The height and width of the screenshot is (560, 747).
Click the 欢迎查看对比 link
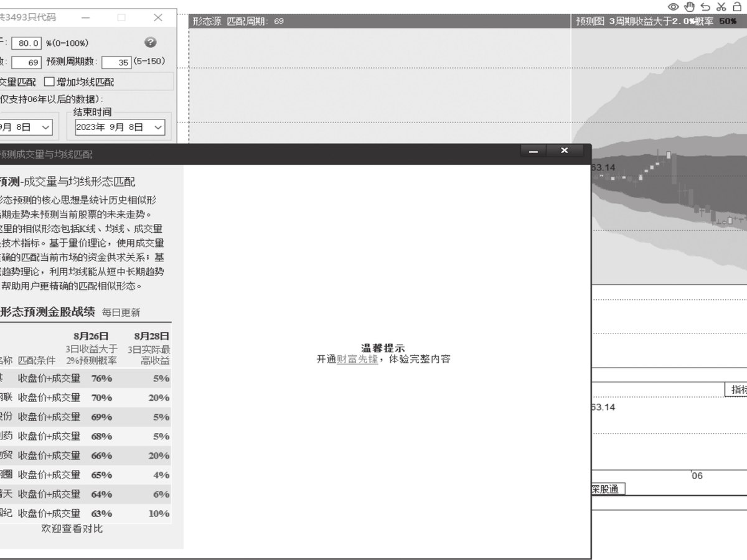coord(72,528)
